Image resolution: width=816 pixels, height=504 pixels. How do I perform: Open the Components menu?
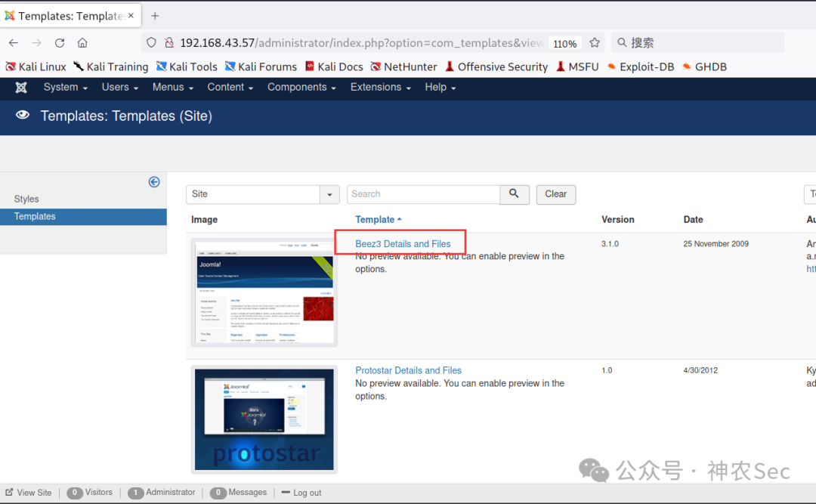point(301,88)
